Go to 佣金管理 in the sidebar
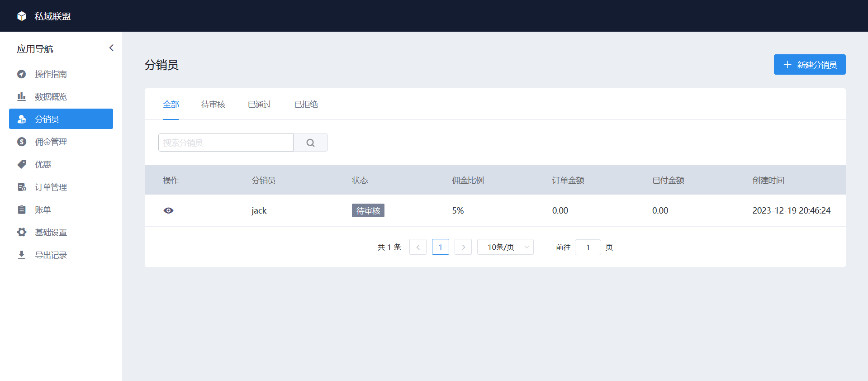868x381 pixels. 61,142
